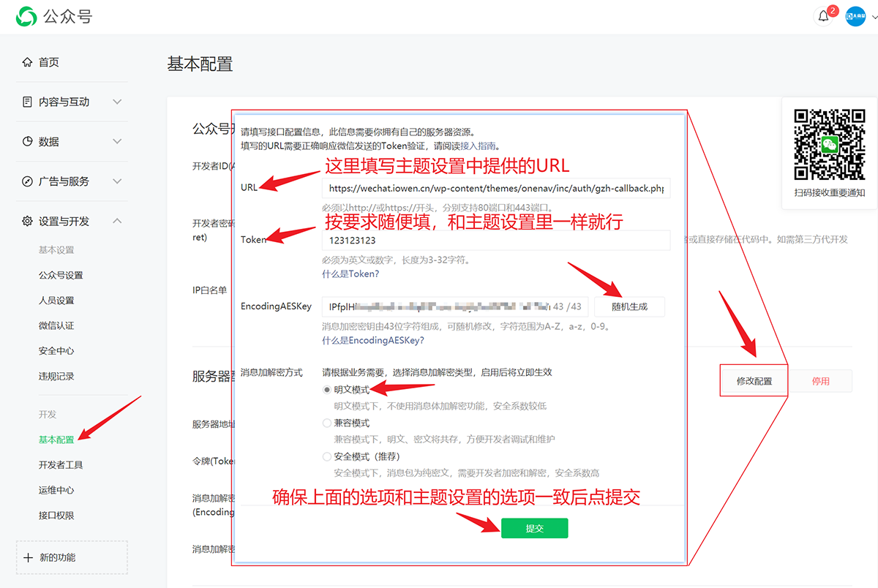Expand the 内容与互动 section chevron
Screen dimensions: 878x588
117,102
